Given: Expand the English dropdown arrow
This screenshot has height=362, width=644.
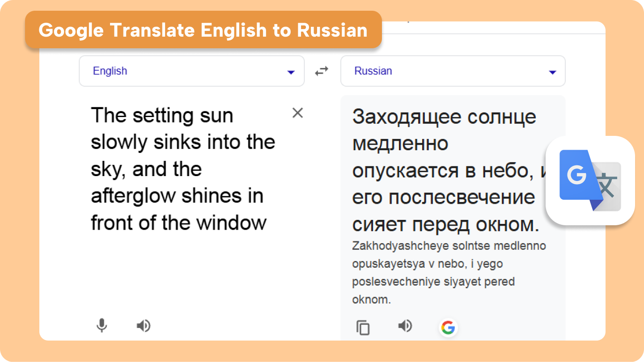Looking at the screenshot, I should pos(291,72).
